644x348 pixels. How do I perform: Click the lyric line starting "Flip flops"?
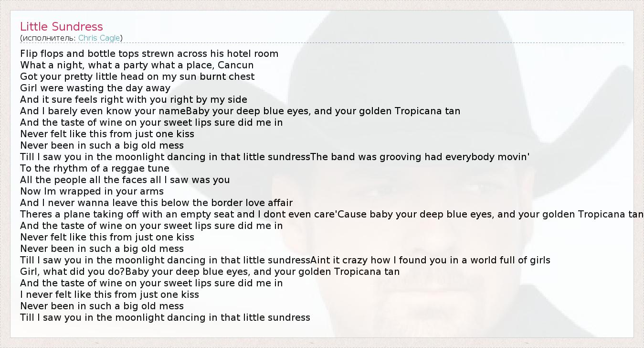coord(149,54)
